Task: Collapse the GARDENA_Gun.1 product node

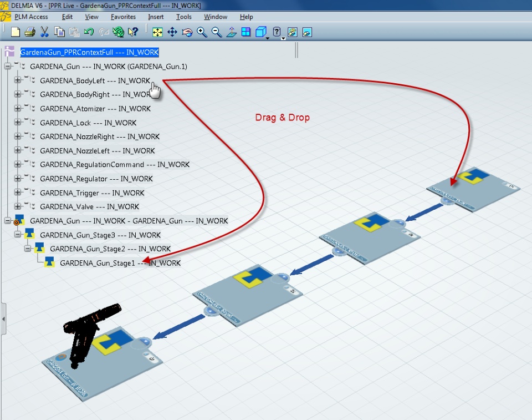Action: click(x=7, y=66)
